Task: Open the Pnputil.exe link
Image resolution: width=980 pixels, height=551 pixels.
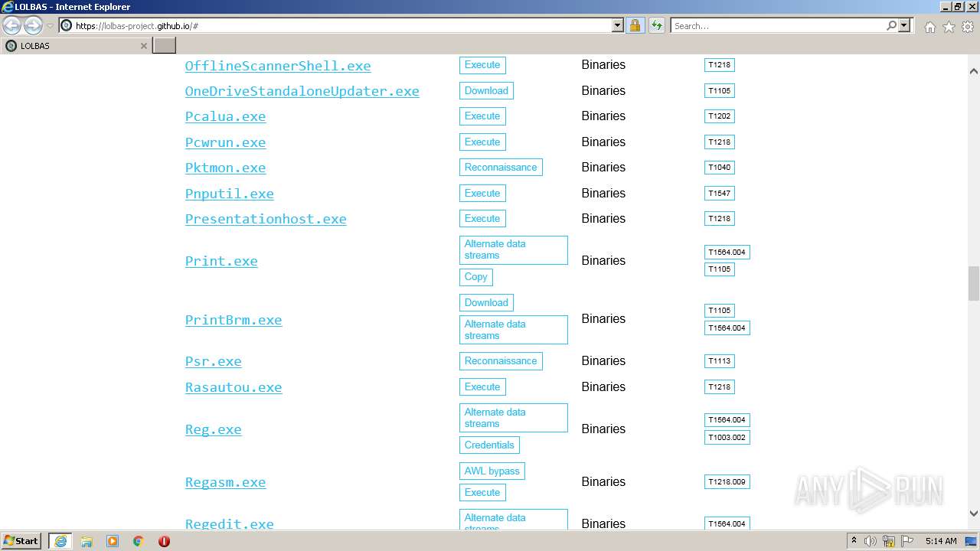Action: [x=229, y=194]
